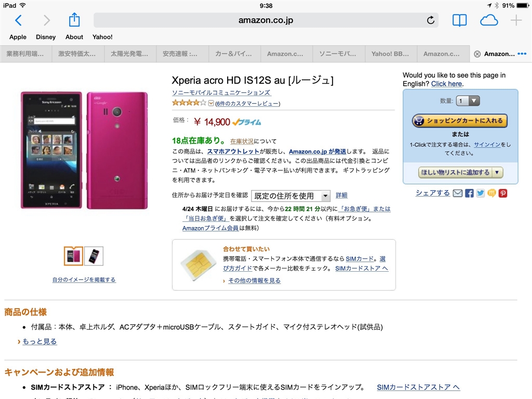Screen dimensions: 532x399
Task: Open the quantity dropdown
Action: [x=468, y=101]
